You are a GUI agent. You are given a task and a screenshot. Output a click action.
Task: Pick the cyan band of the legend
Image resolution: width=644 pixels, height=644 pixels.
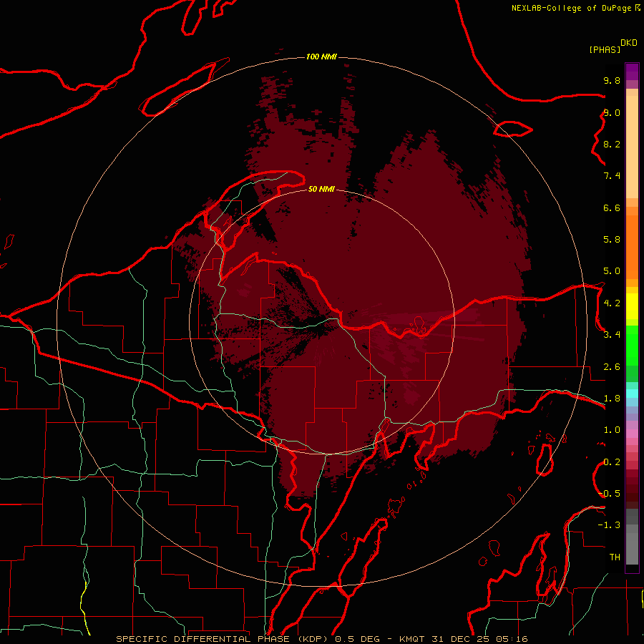click(632, 394)
